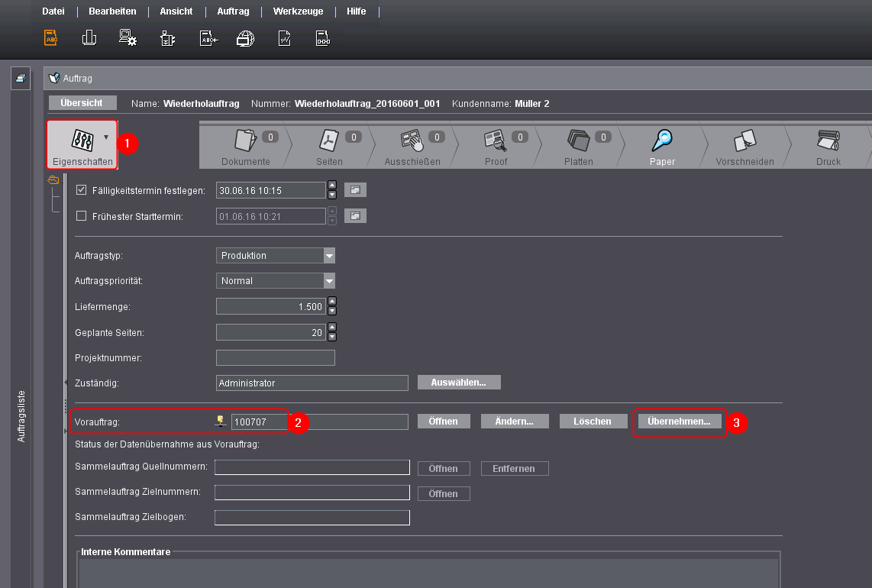Click the orange folder tree icon
The image size is (872, 588).
coord(53,179)
